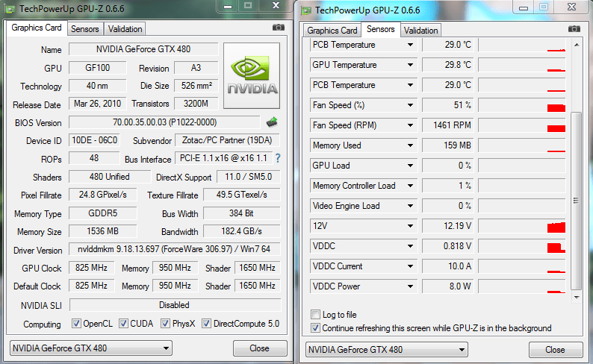Click the Driver Version field
593x364 pixels.
(174, 249)
